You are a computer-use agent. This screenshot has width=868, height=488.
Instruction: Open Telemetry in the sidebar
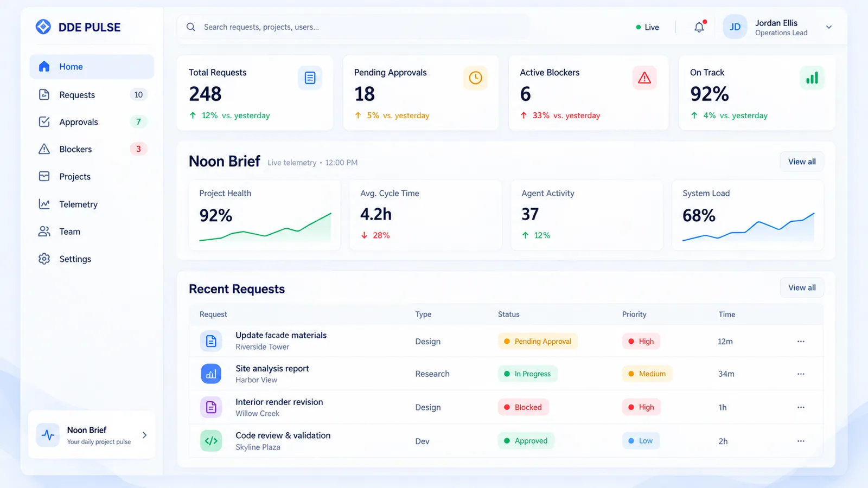[x=92, y=204]
